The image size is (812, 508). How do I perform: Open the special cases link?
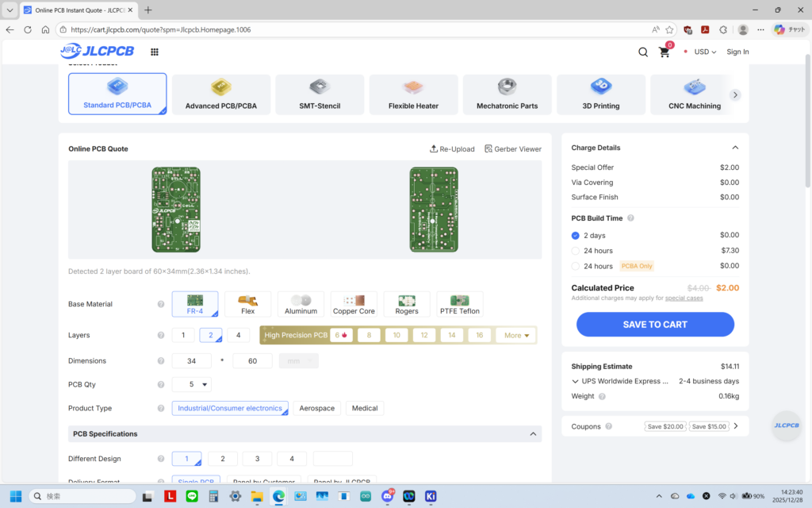click(684, 298)
